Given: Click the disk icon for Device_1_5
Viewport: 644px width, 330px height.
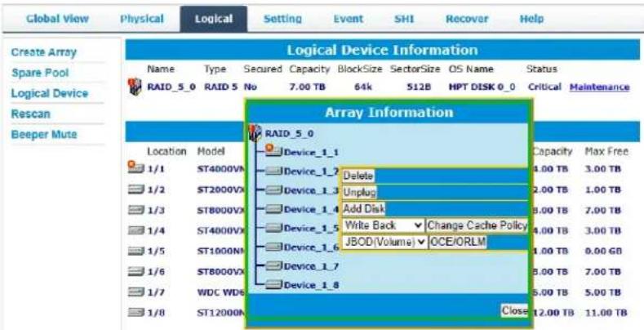Looking at the screenshot, I should (x=273, y=228).
